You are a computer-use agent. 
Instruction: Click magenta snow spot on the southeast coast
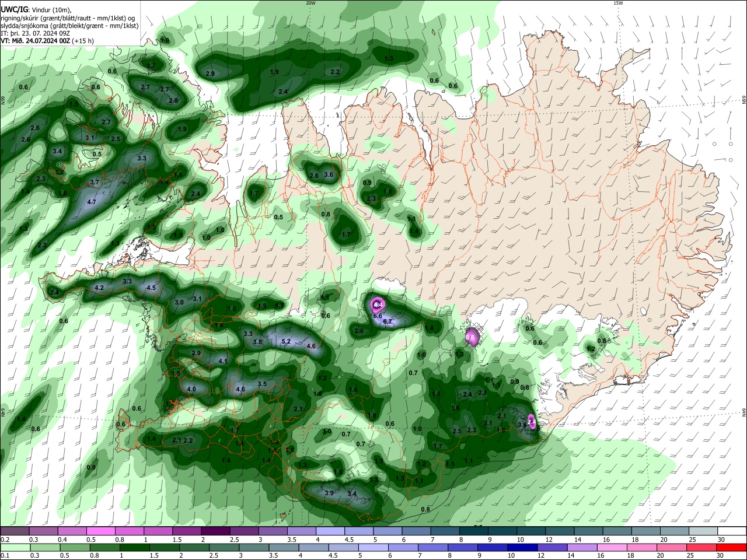(x=532, y=421)
